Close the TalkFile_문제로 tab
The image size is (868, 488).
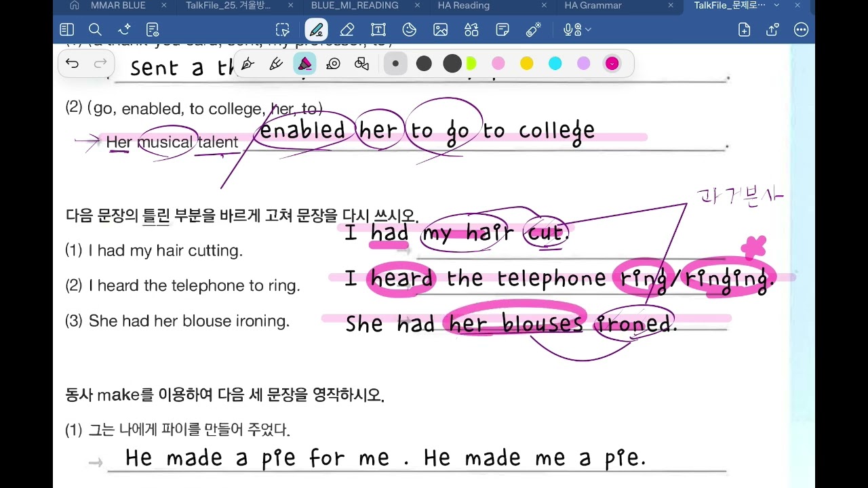[797, 5]
